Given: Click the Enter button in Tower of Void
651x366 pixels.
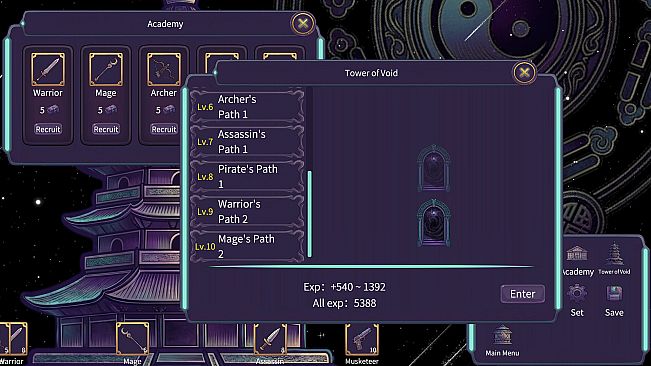Looking at the screenshot, I should pyautogui.click(x=522, y=294).
